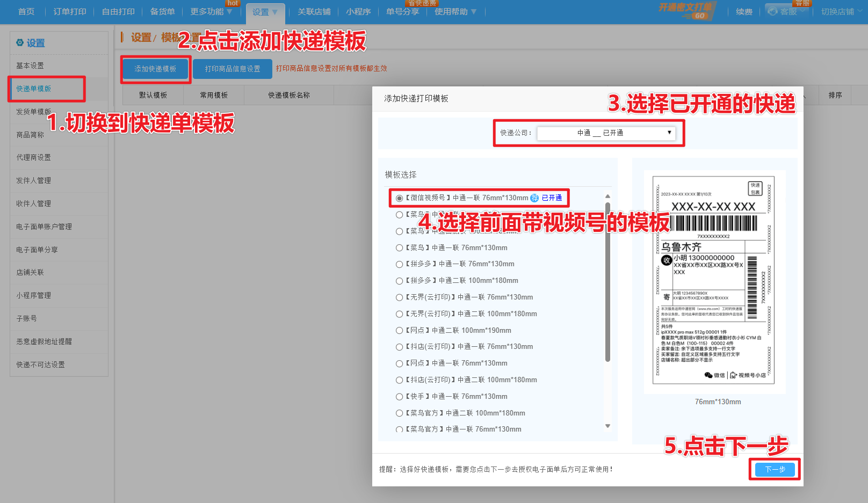Select 拼多多 中通二联 100mm*180mm radio

tap(399, 281)
